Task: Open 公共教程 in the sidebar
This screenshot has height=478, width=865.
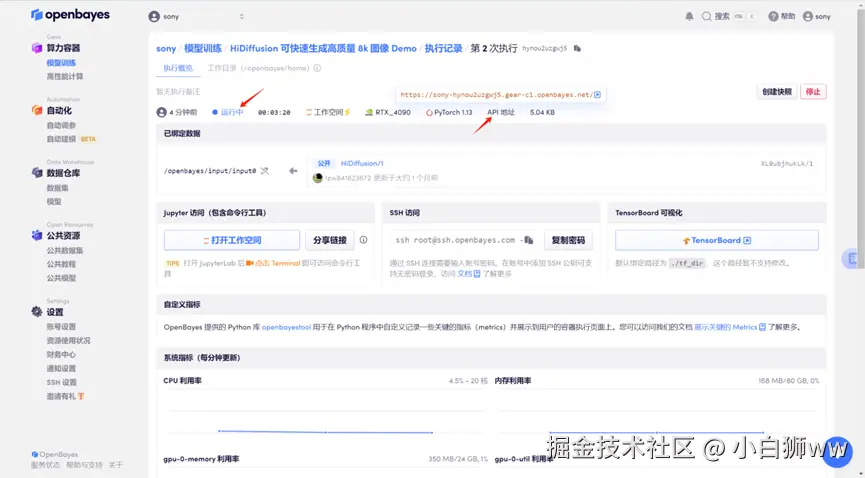Action: pos(61,264)
